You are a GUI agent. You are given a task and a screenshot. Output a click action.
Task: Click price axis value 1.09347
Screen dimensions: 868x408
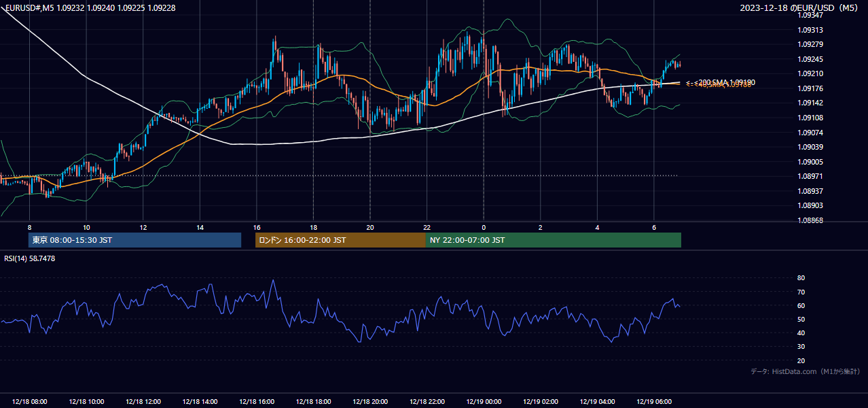(810, 15)
